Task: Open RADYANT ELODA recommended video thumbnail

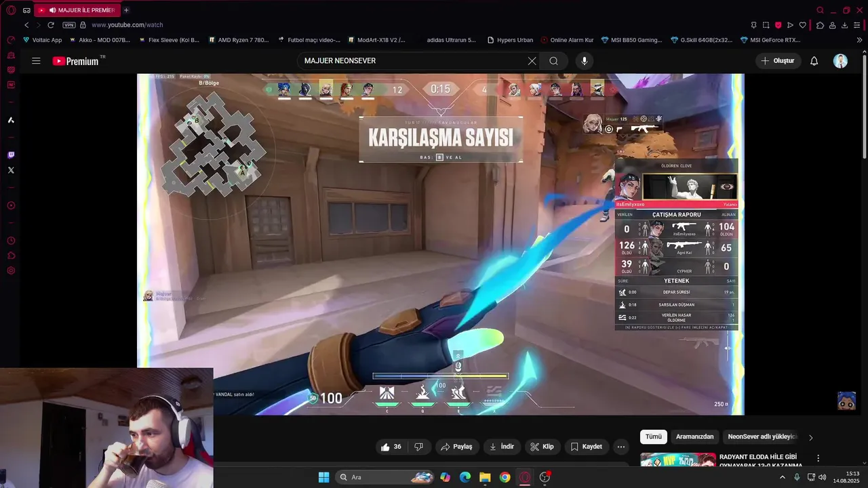Action: 678,460
